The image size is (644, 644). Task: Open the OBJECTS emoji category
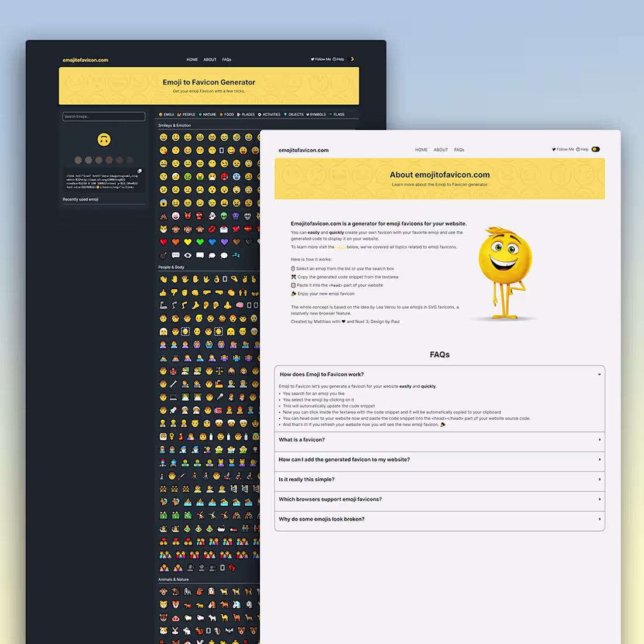tap(286, 115)
